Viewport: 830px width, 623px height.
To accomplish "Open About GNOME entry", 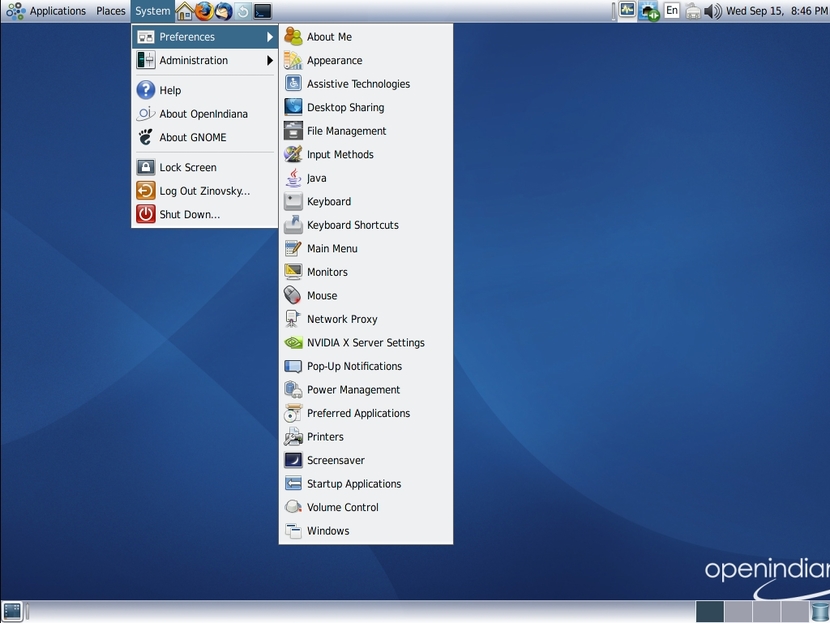I will click(x=204, y=138).
